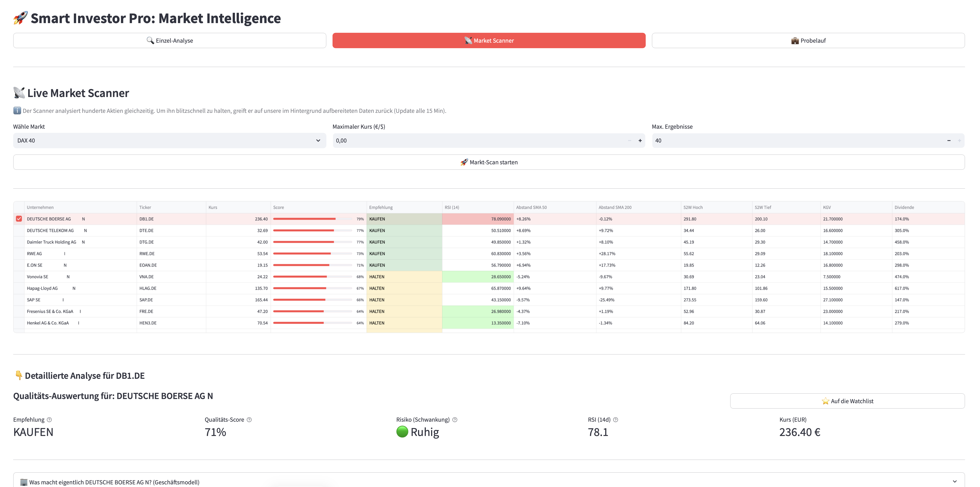
Task: Sort by the Abstand SMA 200 column header
Action: pos(638,207)
